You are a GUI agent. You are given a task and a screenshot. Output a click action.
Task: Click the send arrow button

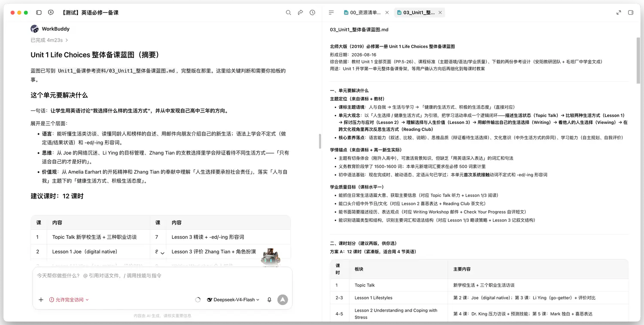point(283,300)
